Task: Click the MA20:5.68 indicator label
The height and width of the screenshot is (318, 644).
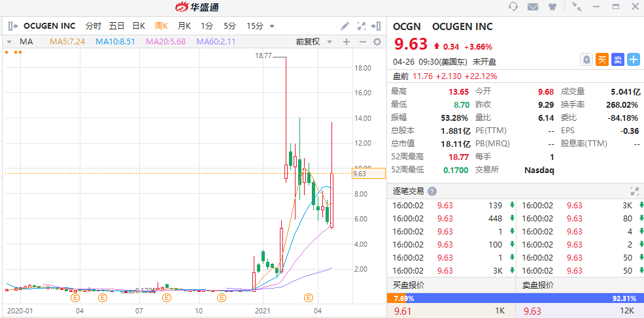Action: pyautogui.click(x=166, y=41)
